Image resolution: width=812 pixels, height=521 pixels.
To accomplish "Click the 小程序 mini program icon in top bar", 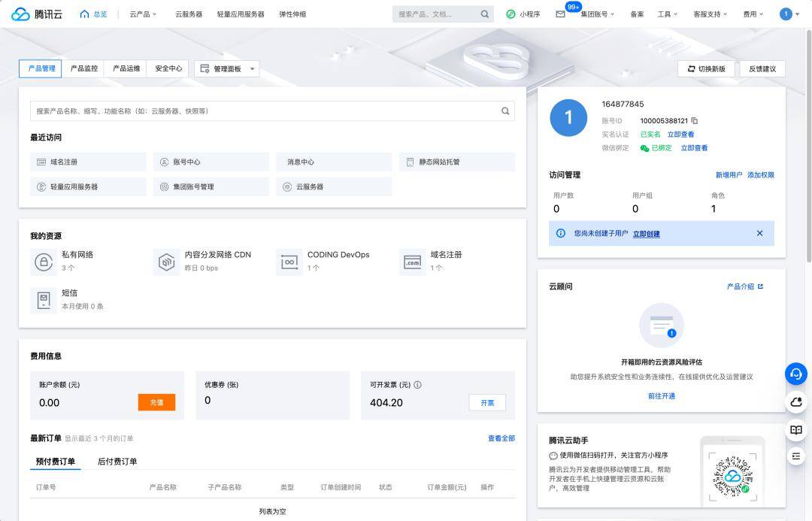I will pyautogui.click(x=510, y=14).
